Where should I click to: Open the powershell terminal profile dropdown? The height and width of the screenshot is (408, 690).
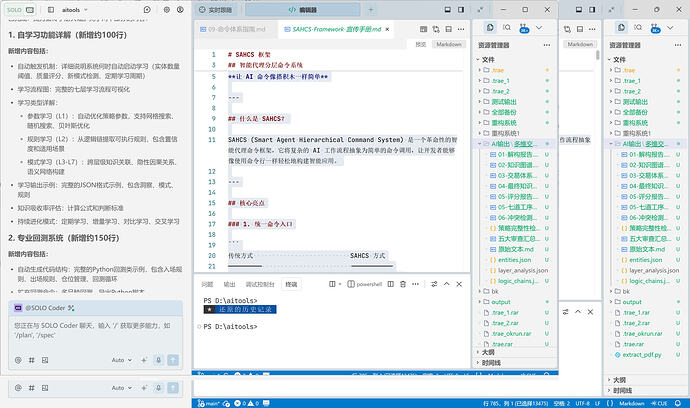[x=369, y=284]
